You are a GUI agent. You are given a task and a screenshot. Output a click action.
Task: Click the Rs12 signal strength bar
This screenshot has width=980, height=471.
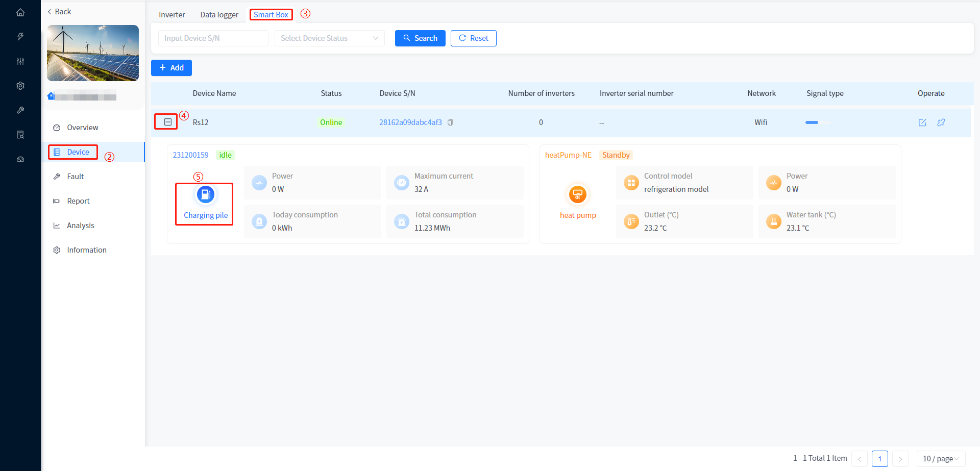click(x=818, y=122)
